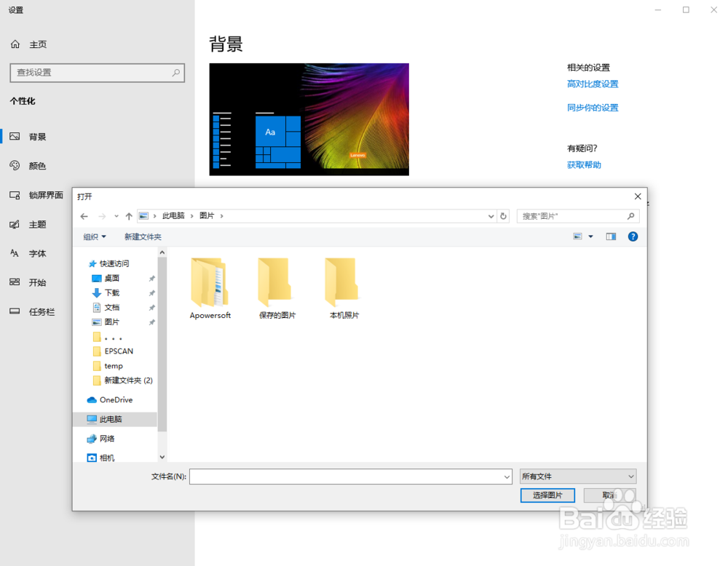The image size is (728, 566).
Task: Open the 高对比度设置 link
Action: 593,84
